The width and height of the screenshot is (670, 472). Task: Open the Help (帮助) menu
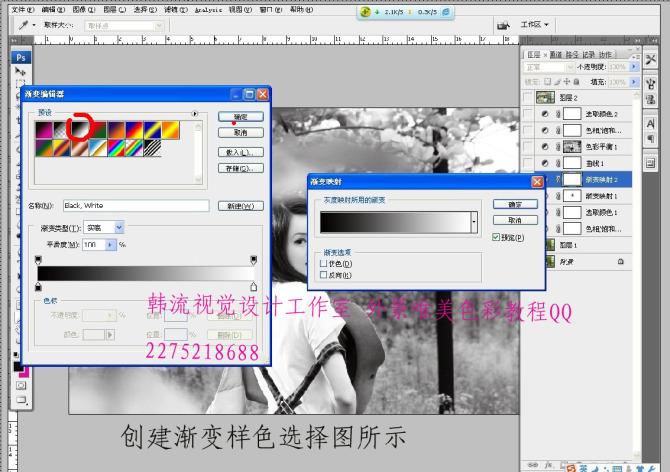[x=301, y=9]
